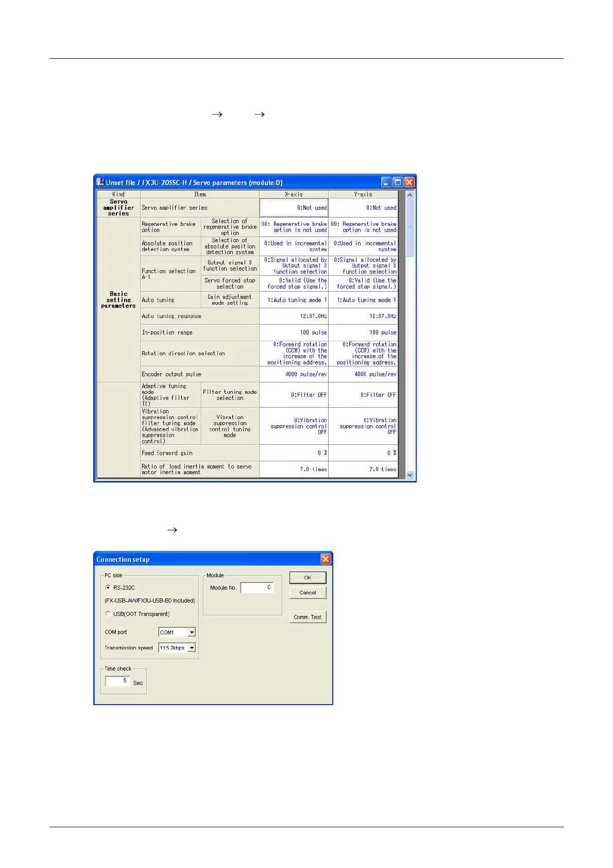Select Y-axis Rotation direction selection cell
Screen dimensions: 613x868
363,354
